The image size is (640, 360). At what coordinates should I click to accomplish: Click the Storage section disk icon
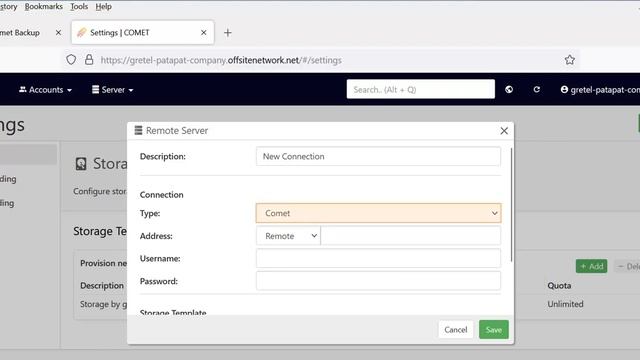pyautogui.click(x=81, y=164)
